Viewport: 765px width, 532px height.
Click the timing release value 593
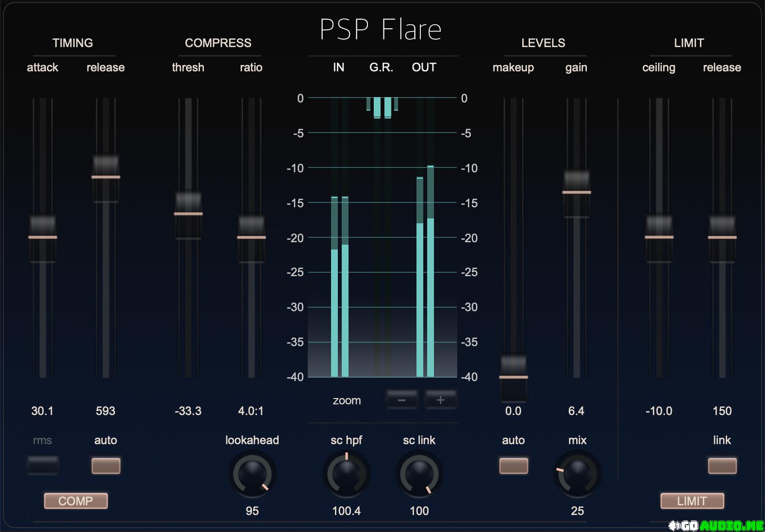click(105, 411)
